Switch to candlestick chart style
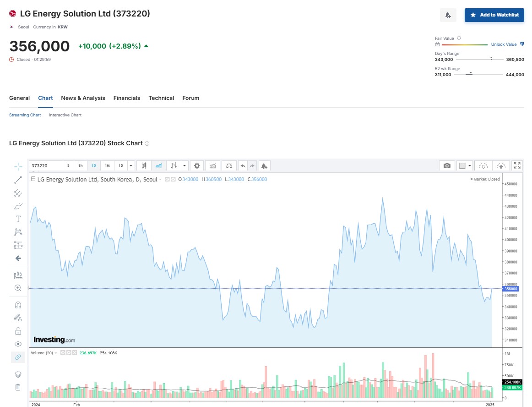Viewport: 532px width, 407px height. click(144, 166)
